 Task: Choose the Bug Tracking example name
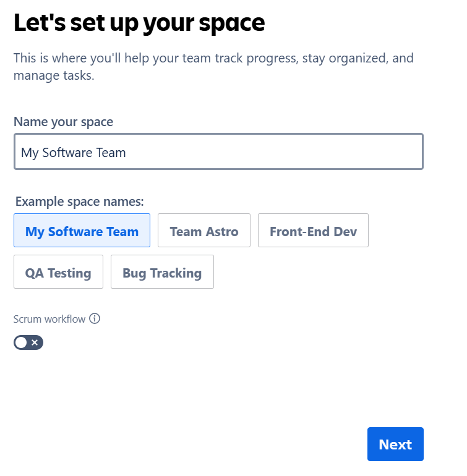tap(162, 273)
